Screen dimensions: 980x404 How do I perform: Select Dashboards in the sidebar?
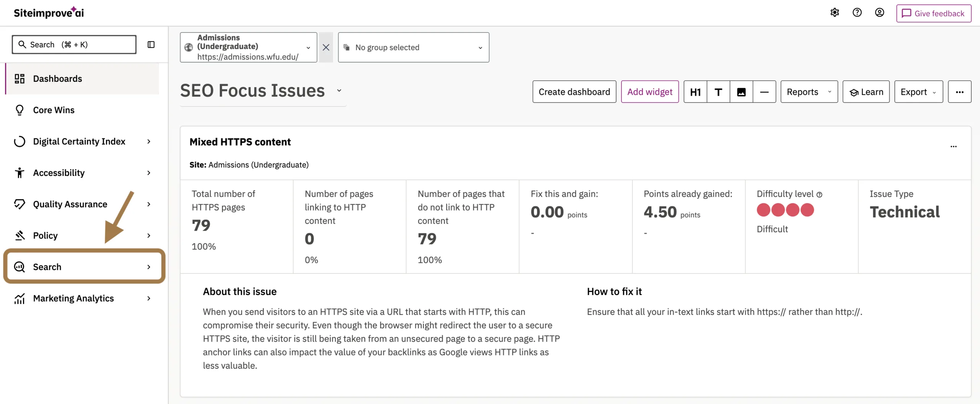click(82, 78)
